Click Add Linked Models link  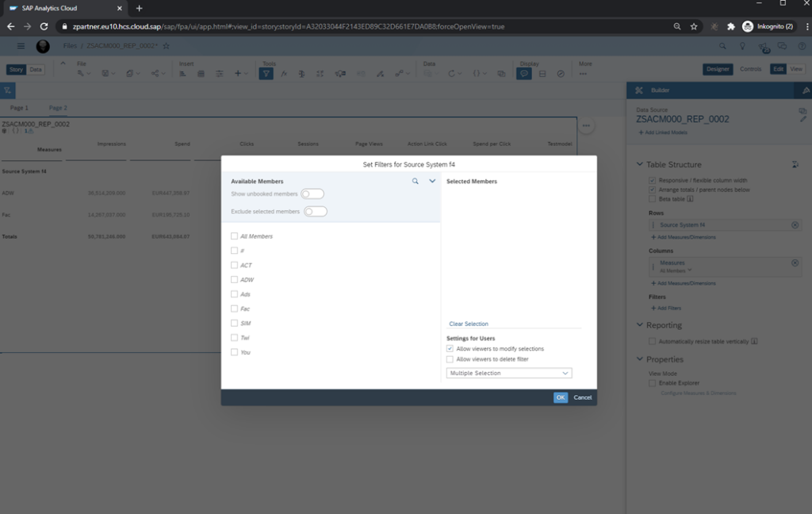tap(663, 132)
